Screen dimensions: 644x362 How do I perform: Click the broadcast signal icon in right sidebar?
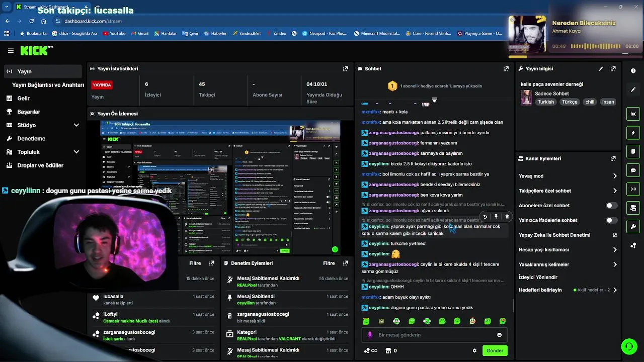click(633, 189)
